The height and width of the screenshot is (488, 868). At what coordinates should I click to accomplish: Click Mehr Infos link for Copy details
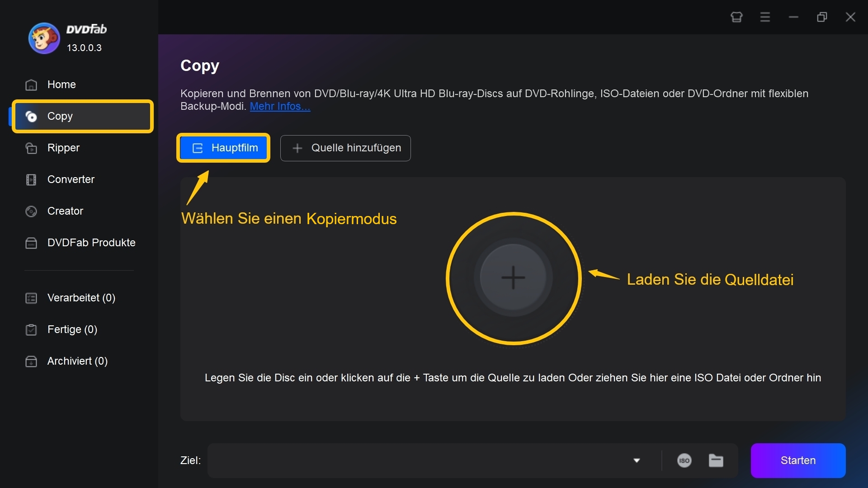pos(278,106)
